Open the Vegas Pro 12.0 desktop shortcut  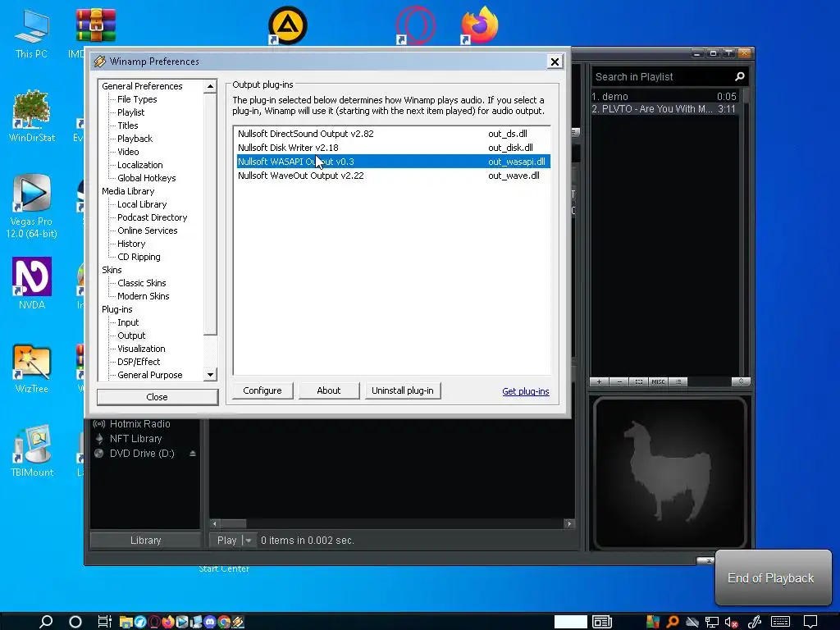pyautogui.click(x=32, y=206)
